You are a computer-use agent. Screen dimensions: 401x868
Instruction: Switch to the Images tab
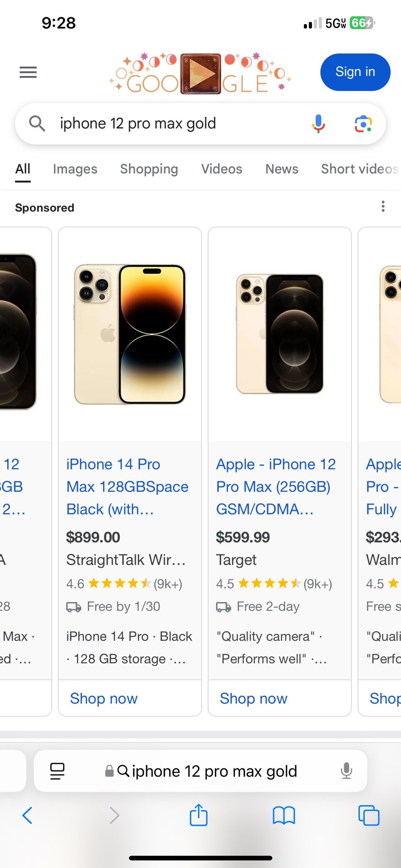pos(75,169)
